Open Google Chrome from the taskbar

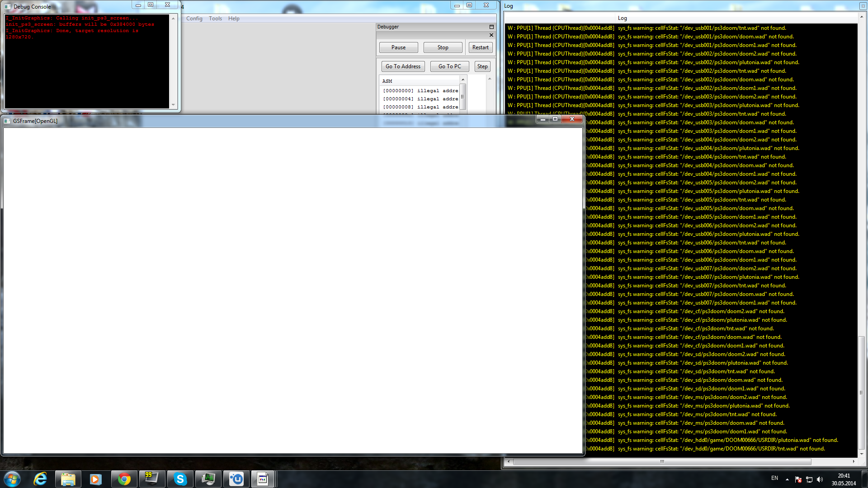click(x=124, y=479)
